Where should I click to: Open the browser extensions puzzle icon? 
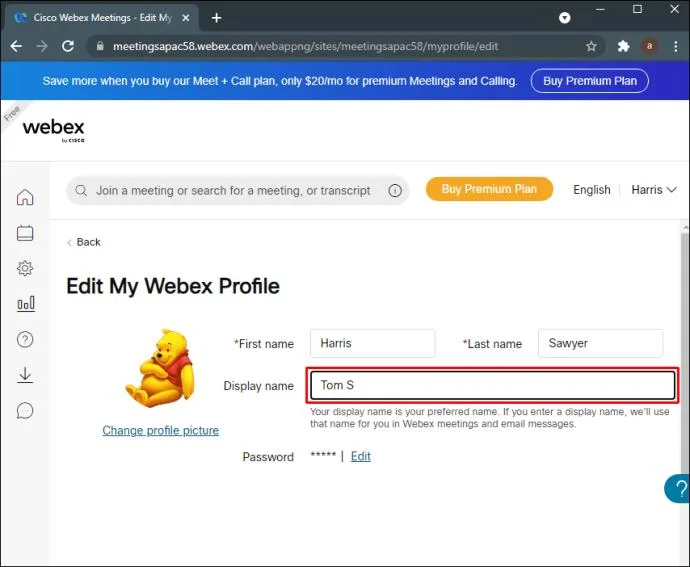pos(623,46)
